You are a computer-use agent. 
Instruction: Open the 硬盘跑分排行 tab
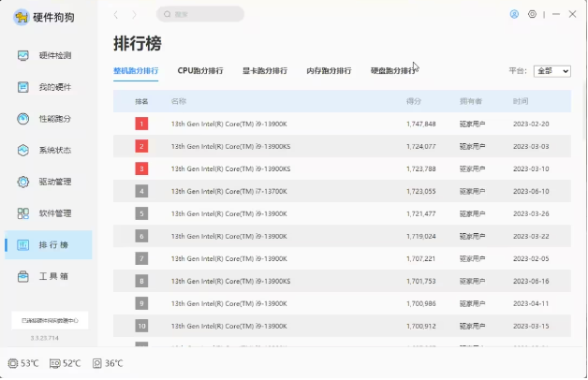click(x=392, y=71)
